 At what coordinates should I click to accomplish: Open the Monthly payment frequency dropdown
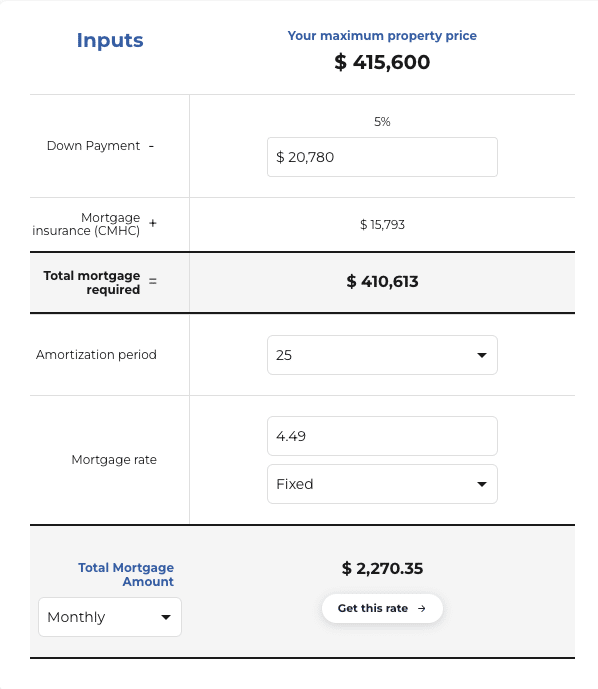pos(110,617)
